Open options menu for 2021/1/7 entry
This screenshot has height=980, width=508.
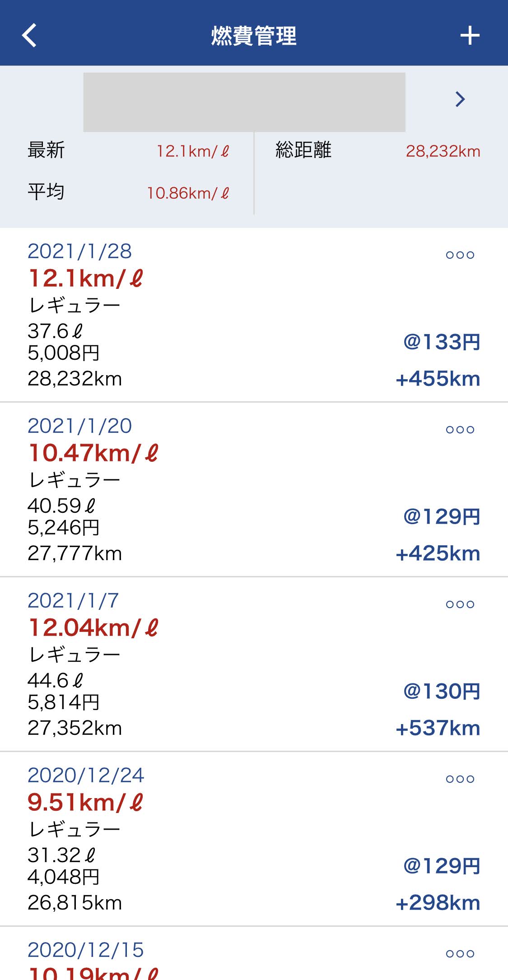(x=460, y=604)
